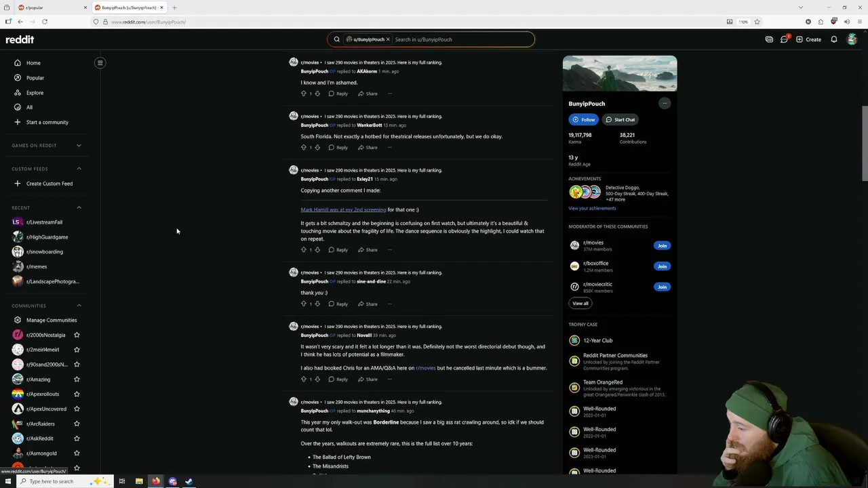
Task: Downvote the "I know and I'm ashamed" comment
Action: click(317, 94)
